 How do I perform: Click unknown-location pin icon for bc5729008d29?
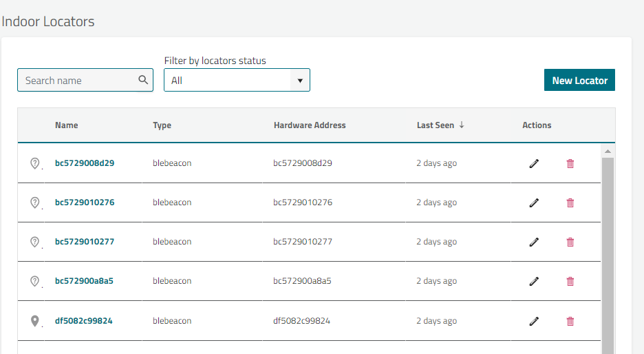tap(35, 163)
